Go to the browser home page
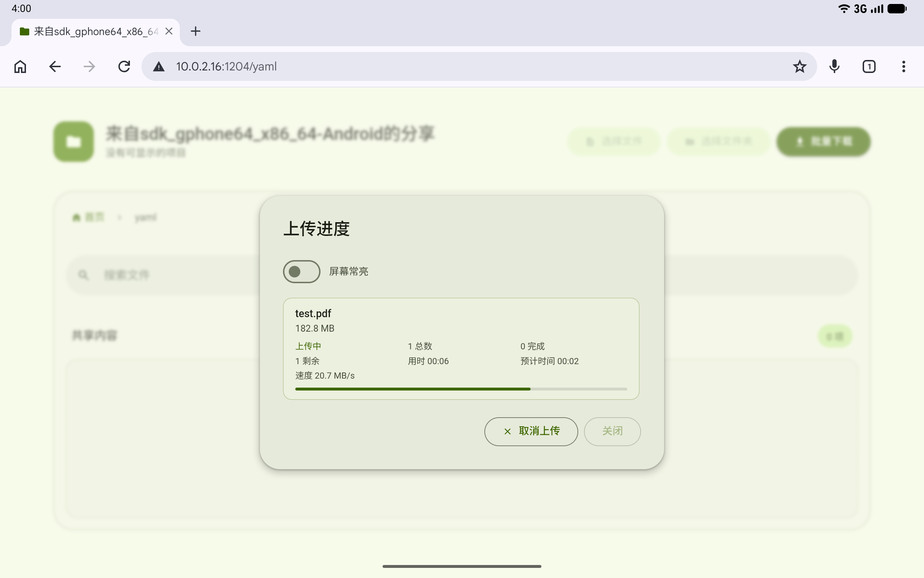Viewport: 924px width, 578px height. pos(20,66)
